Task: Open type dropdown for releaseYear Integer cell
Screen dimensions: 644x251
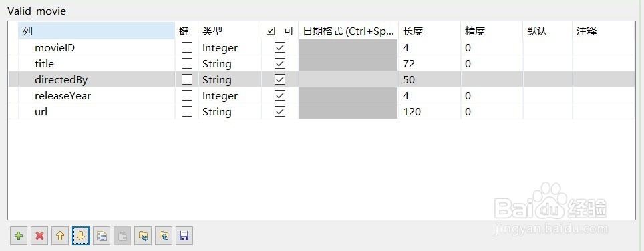Action: [229, 95]
